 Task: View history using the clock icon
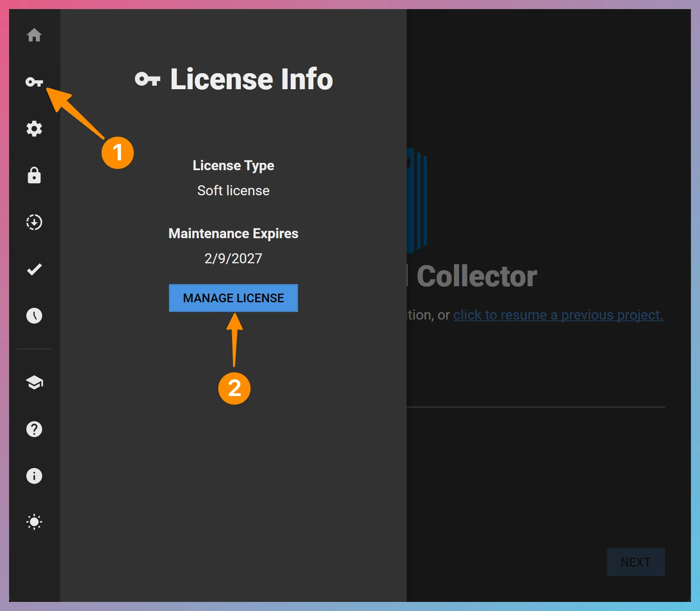pyautogui.click(x=34, y=316)
